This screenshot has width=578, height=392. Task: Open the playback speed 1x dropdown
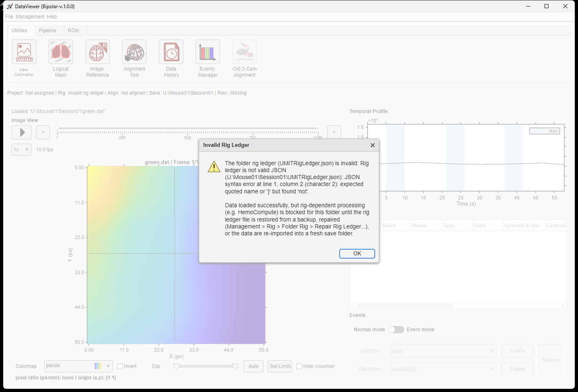click(22, 150)
